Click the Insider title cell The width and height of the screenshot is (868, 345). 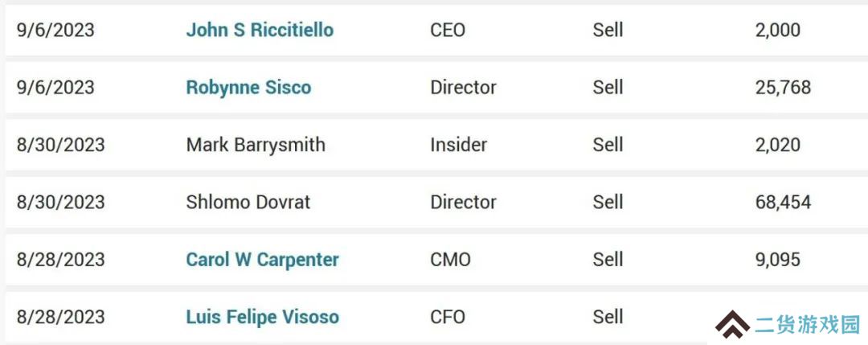(459, 145)
